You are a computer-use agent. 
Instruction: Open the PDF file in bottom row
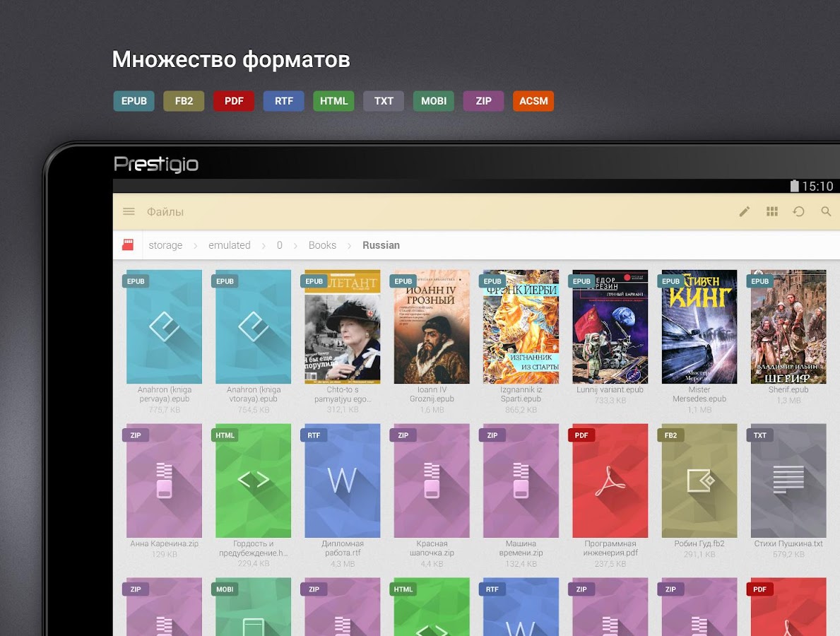[x=788, y=607]
